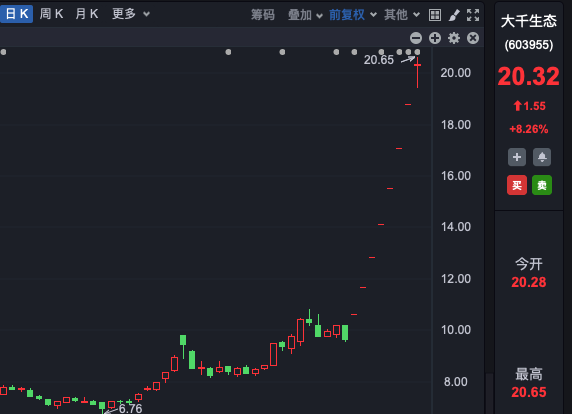572x414 pixels.
Task: Zoom out chart with the minus icon
Action: point(416,38)
